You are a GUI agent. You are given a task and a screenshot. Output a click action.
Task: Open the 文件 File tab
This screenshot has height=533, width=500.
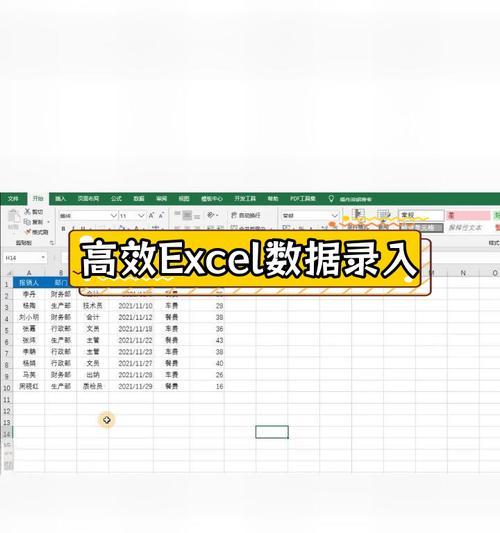13,199
